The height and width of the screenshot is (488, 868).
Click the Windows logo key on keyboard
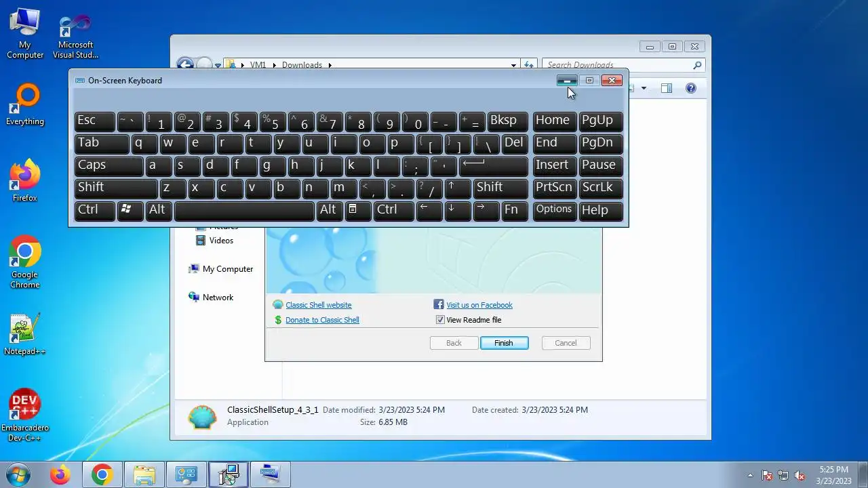[x=130, y=211]
